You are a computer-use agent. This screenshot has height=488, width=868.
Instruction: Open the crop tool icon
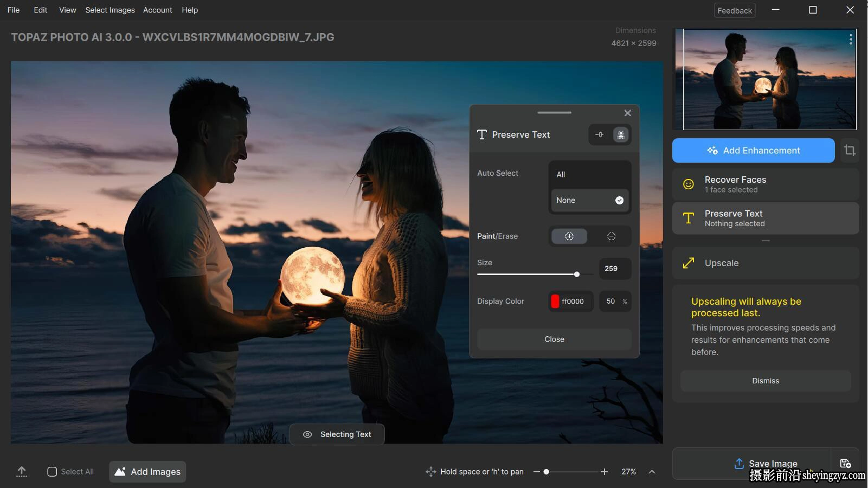click(850, 150)
